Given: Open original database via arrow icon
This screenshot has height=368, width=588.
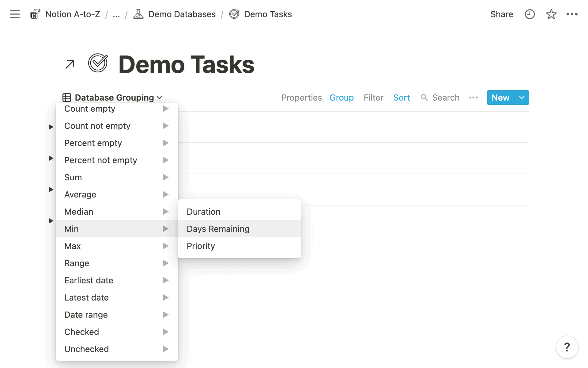Looking at the screenshot, I should [70, 64].
